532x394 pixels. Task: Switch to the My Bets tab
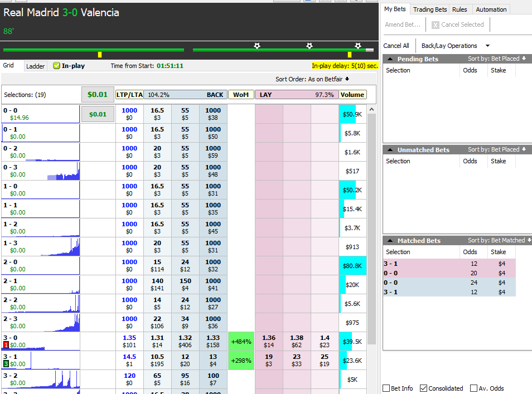pyautogui.click(x=395, y=9)
